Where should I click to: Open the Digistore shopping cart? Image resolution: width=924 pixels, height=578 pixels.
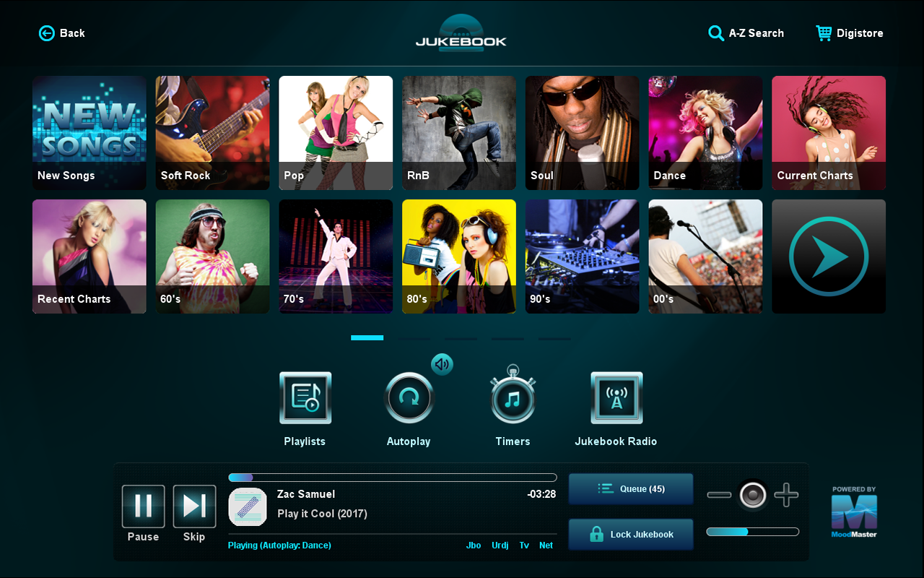[850, 33]
